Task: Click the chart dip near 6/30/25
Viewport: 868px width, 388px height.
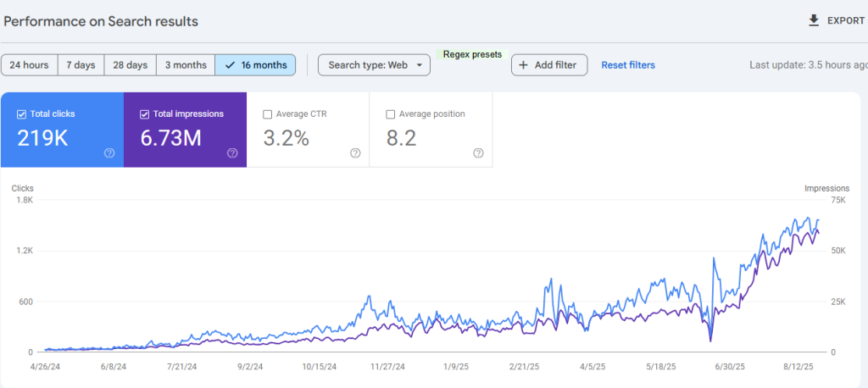Action: 710,341
